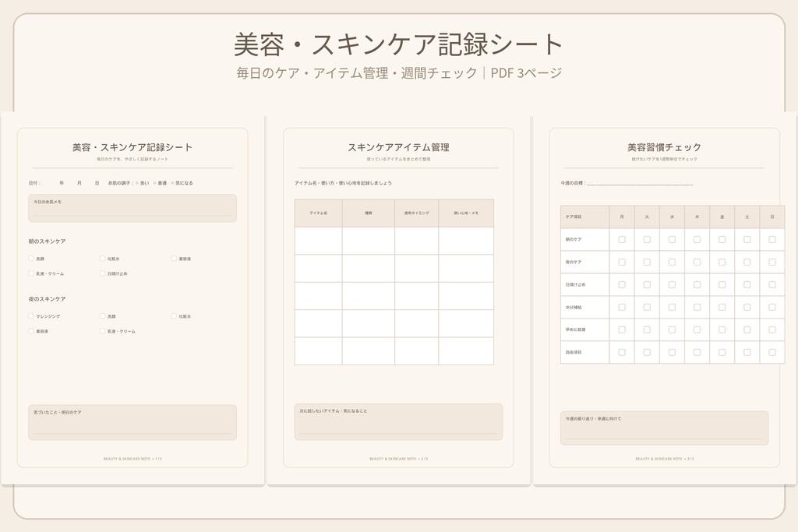This screenshot has height=532, width=798.
Task: Tick 自由項目 box under 日 column
Action: (x=772, y=352)
